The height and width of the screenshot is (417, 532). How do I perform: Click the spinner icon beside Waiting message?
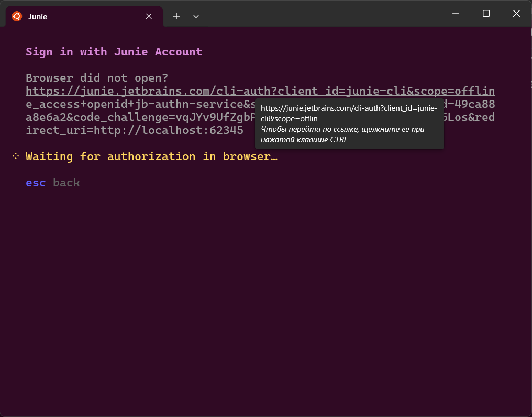(x=16, y=156)
